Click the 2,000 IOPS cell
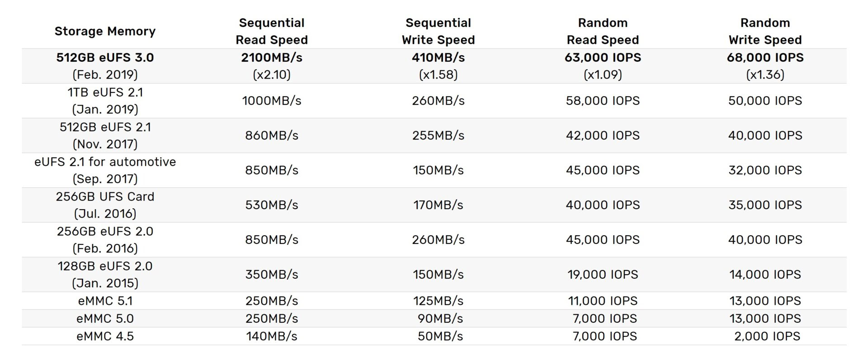 [x=767, y=336]
